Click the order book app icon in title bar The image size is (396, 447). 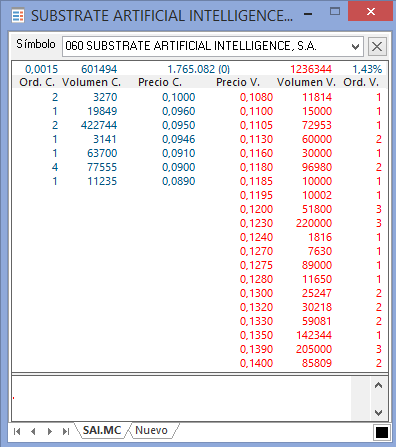(18, 16)
